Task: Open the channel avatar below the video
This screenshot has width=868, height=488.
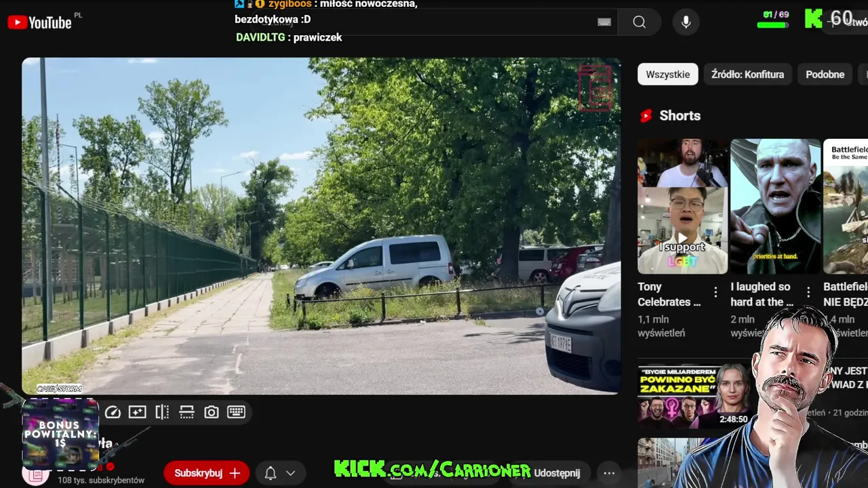Action: pos(35,474)
